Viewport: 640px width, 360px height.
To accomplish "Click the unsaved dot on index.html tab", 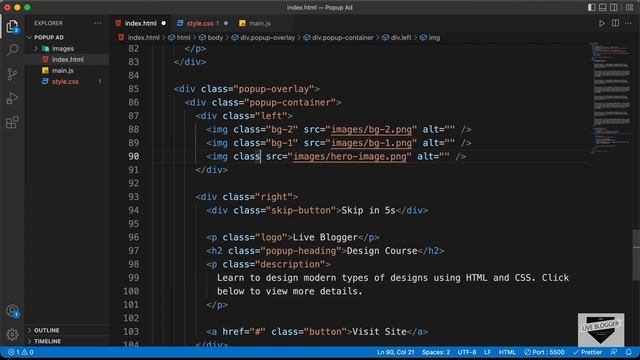I will (164, 23).
